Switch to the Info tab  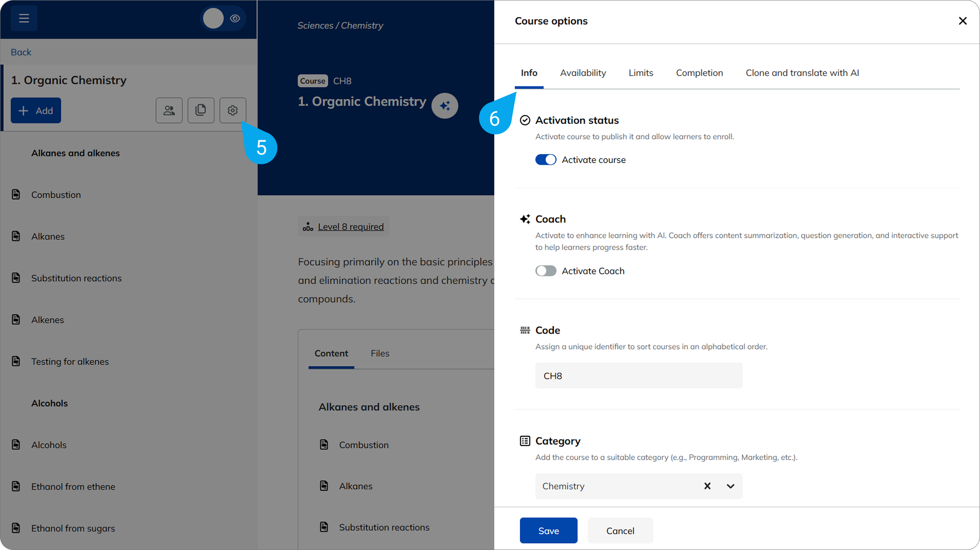tap(529, 73)
